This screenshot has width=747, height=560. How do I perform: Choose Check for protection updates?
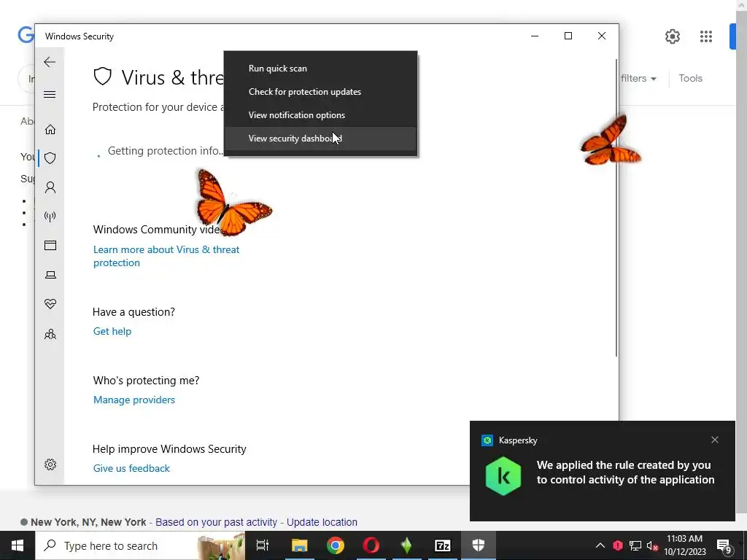coord(320,92)
